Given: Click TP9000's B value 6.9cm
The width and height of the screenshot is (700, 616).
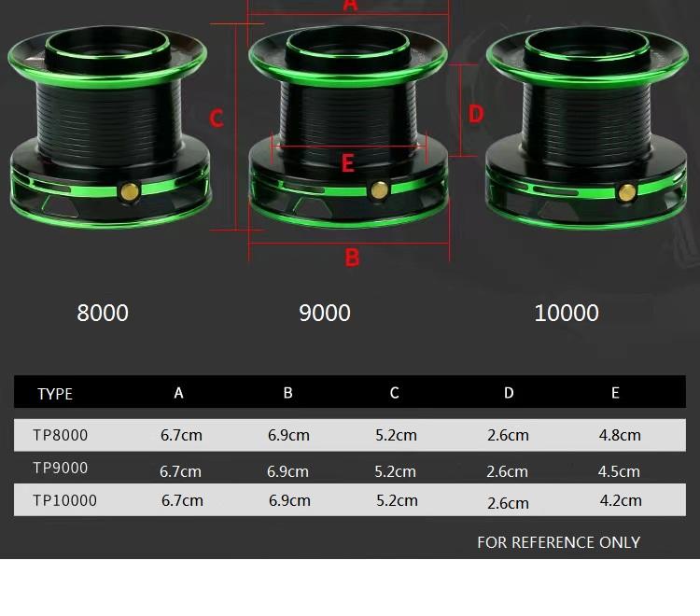Looking at the screenshot, I should pyautogui.click(x=287, y=471).
